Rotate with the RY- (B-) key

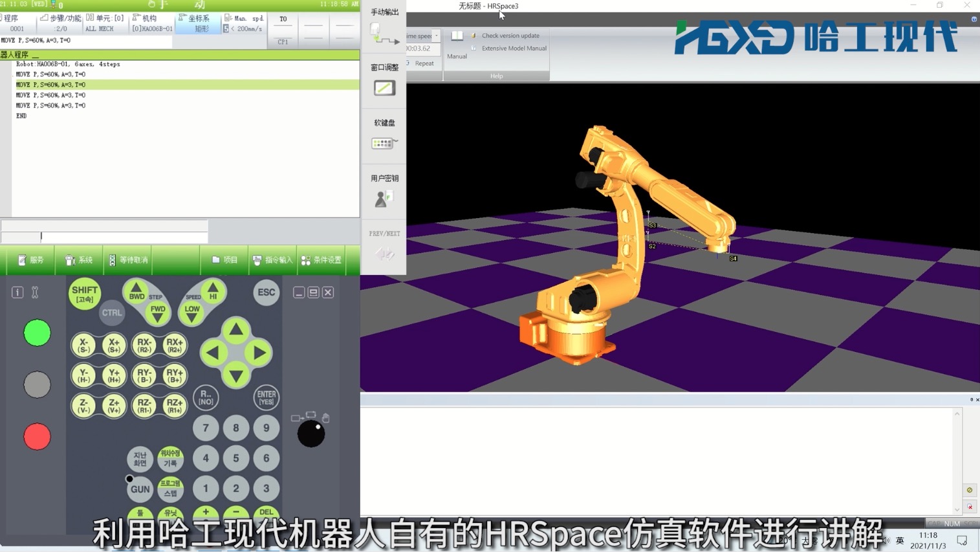[x=144, y=375]
